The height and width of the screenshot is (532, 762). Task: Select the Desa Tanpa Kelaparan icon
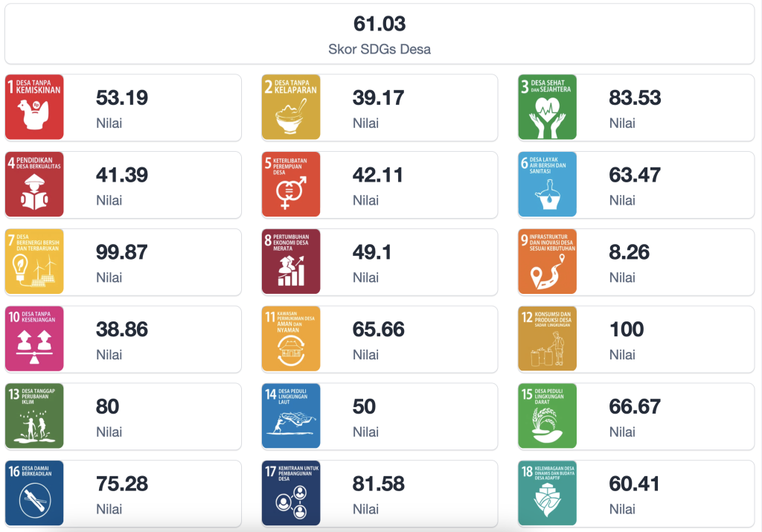[x=291, y=107]
